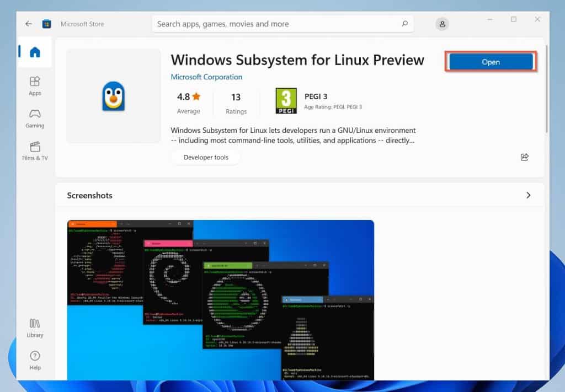Click the share icon

[525, 157]
